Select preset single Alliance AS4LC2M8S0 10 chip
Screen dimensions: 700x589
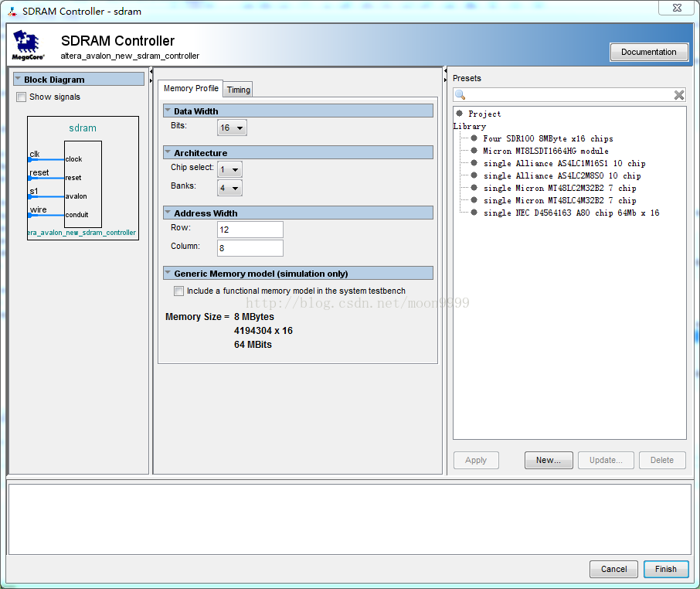[x=562, y=176]
